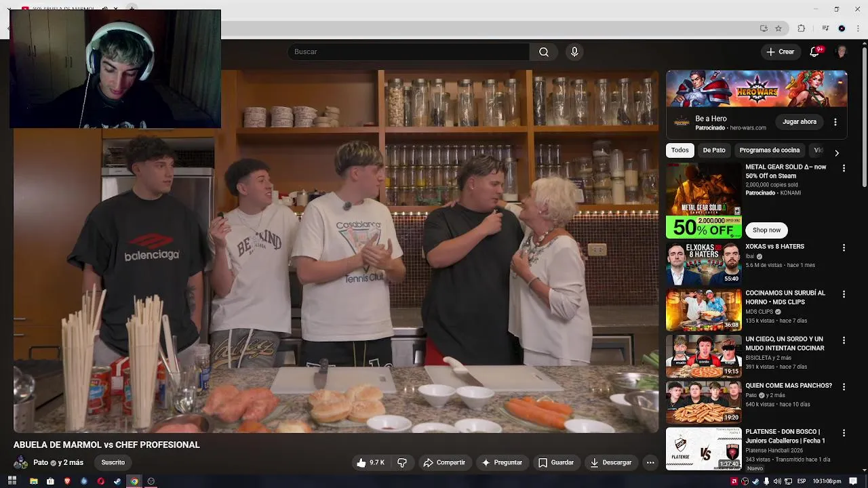Click Compartir to share the video
This screenshot has height=488, width=868.
[x=444, y=463]
